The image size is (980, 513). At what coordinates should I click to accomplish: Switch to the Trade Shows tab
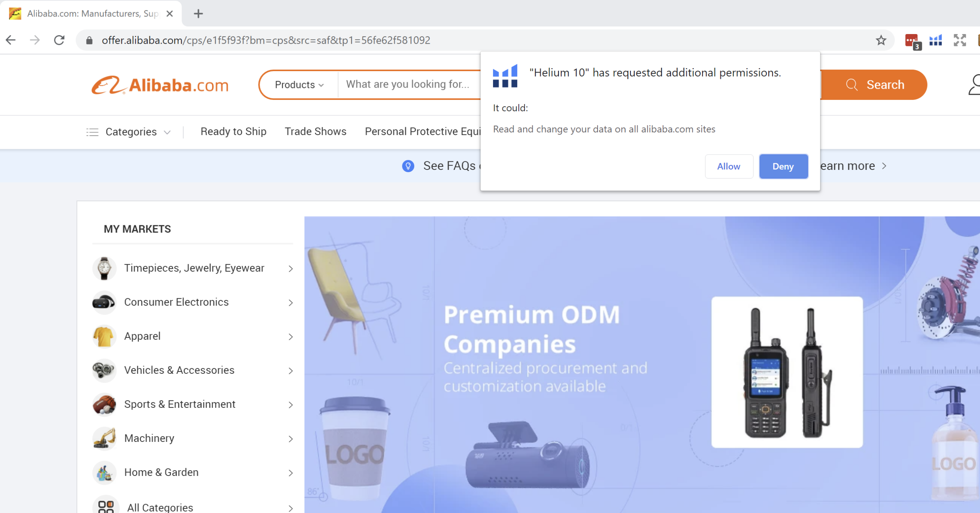[315, 132]
